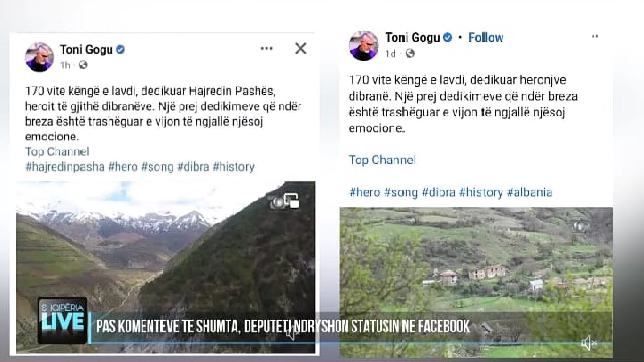Click the #dibra hashtag in the left post

[193, 167]
